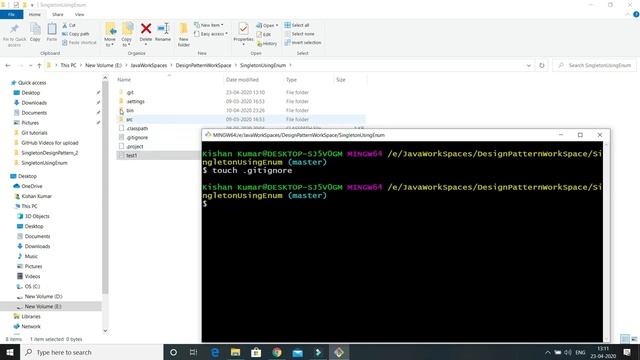Sort by the Type column header

[291, 80]
